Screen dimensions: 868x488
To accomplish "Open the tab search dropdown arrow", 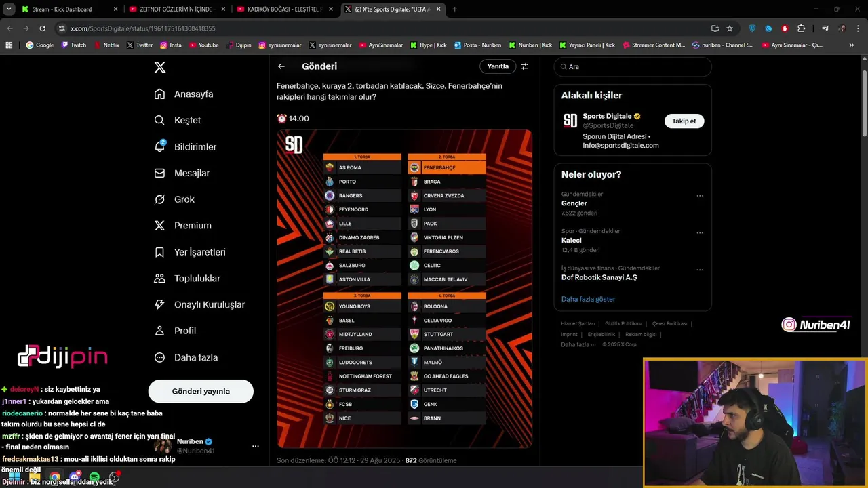I will coord(9,9).
